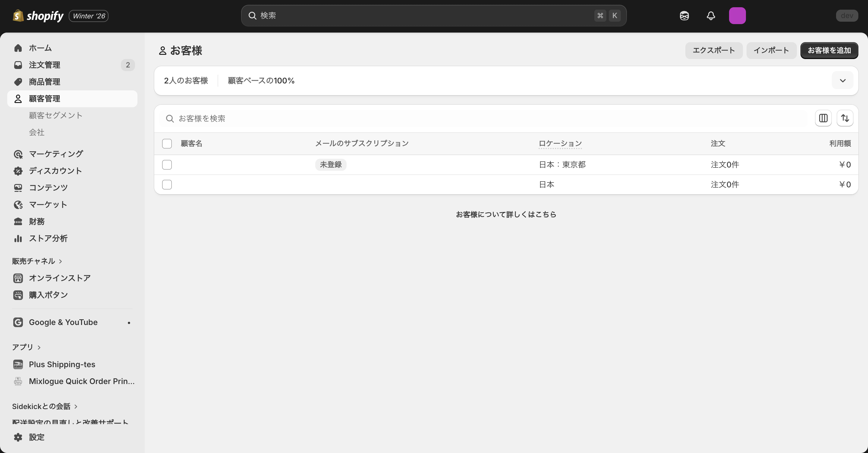Click the お客様を追加 button
The width and height of the screenshot is (868, 453).
click(829, 51)
